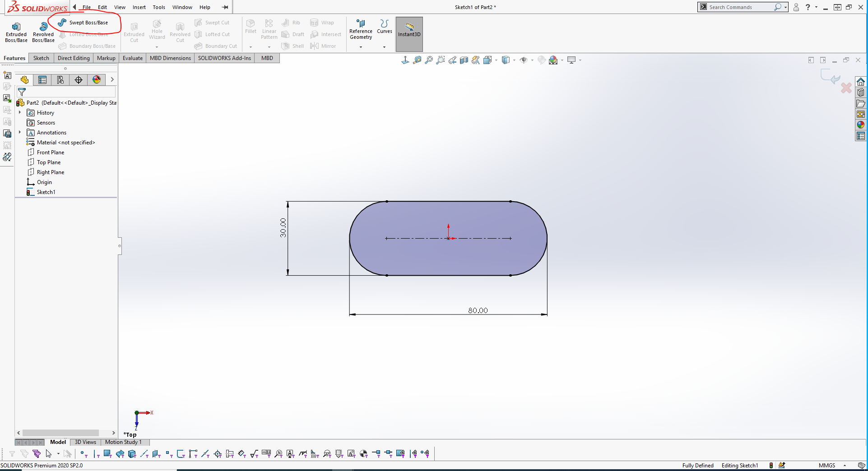Open search commands dropdown arrow
Image resolution: width=868 pixels, height=471 pixels.
point(786,7)
